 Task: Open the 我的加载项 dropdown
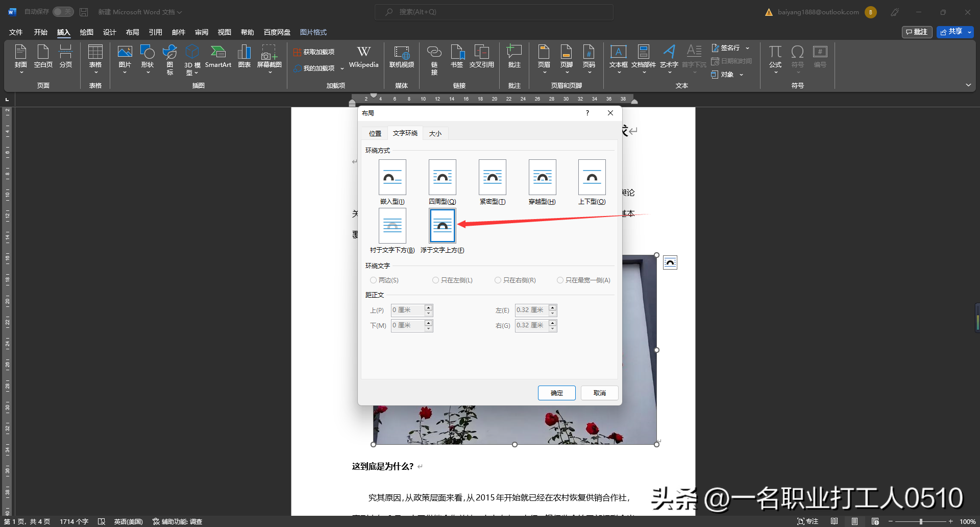[x=342, y=68]
